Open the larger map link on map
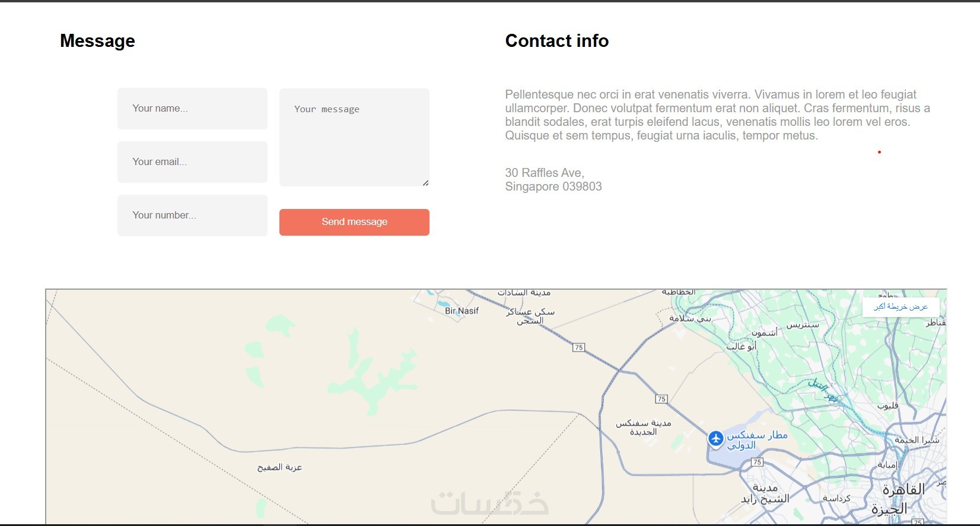The image size is (980, 526). pyautogui.click(x=901, y=306)
